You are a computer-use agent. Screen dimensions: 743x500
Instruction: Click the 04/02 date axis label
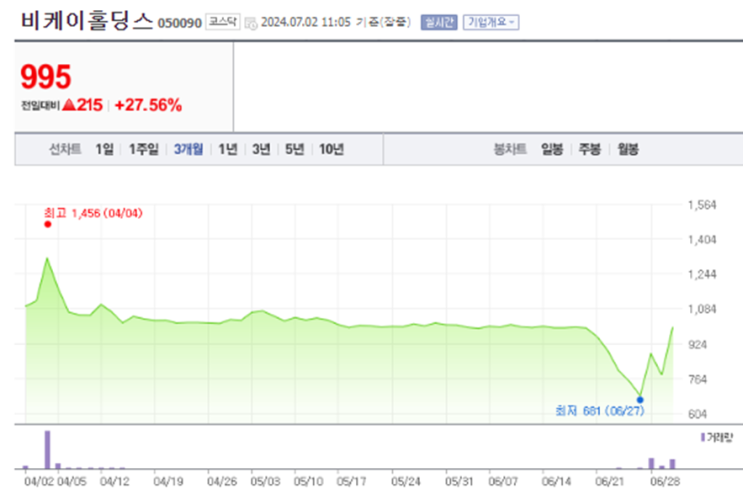point(39,482)
